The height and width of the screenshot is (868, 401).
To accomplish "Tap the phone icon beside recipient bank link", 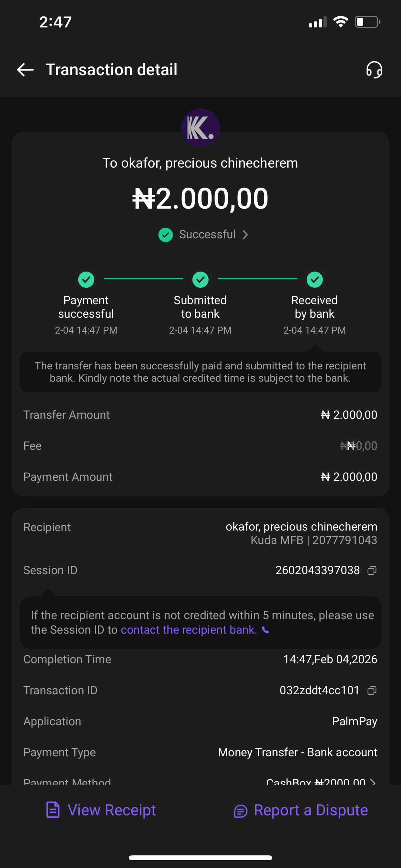I will tap(265, 630).
